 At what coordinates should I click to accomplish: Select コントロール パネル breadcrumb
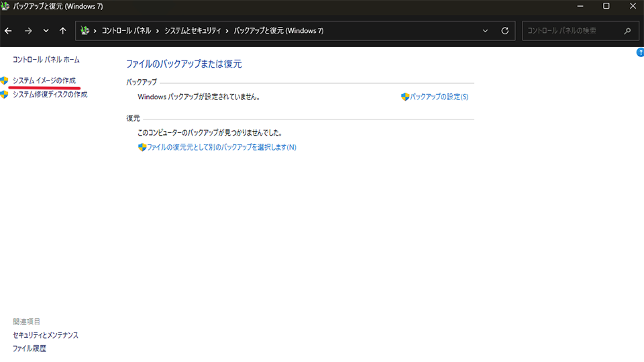[126, 31]
